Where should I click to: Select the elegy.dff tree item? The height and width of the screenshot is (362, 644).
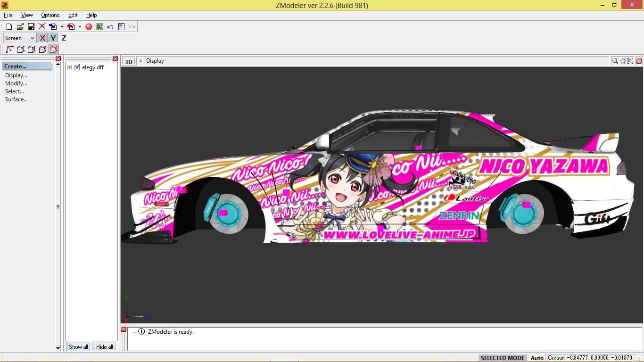(x=93, y=67)
